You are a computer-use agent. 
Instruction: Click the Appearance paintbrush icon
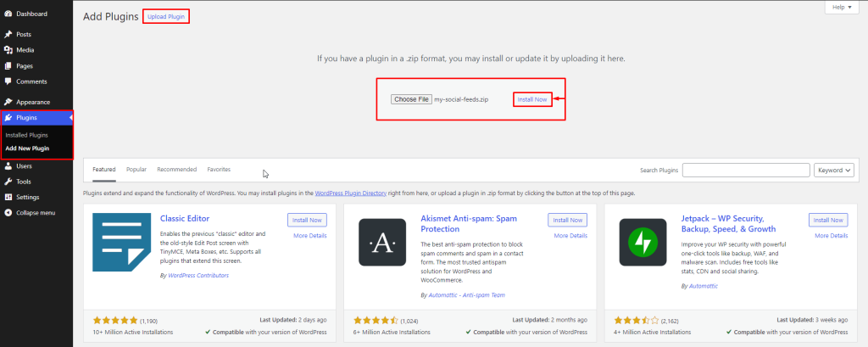8,102
